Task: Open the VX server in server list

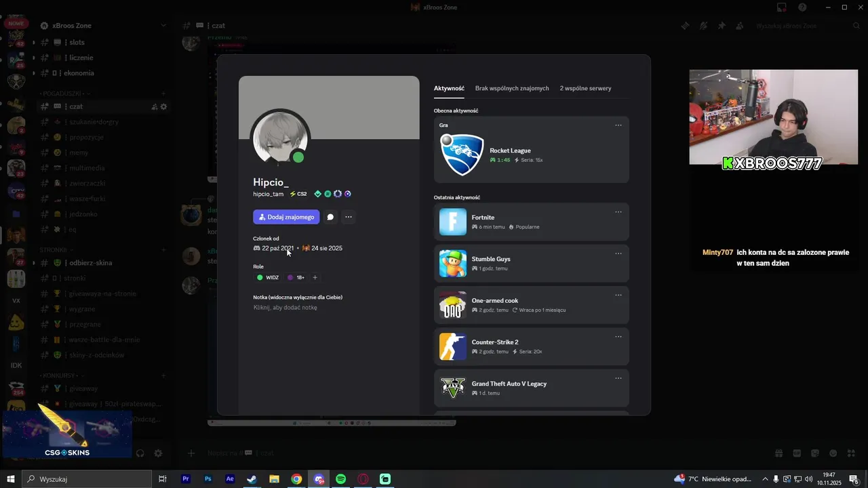Action: pyautogui.click(x=16, y=300)
